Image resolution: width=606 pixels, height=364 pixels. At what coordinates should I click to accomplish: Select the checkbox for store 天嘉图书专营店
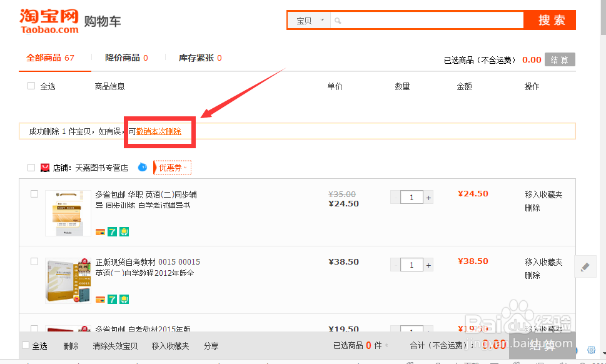tap(31, 167)
